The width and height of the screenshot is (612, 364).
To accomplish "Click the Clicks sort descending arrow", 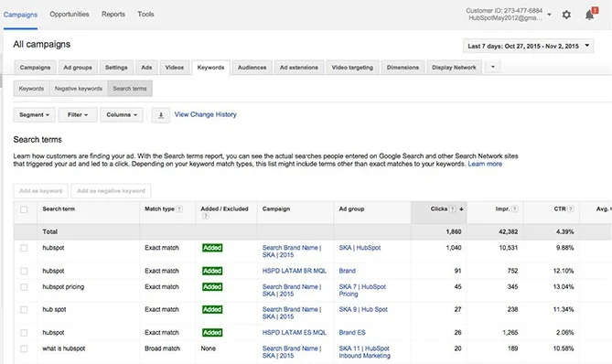I will (461, 209).
